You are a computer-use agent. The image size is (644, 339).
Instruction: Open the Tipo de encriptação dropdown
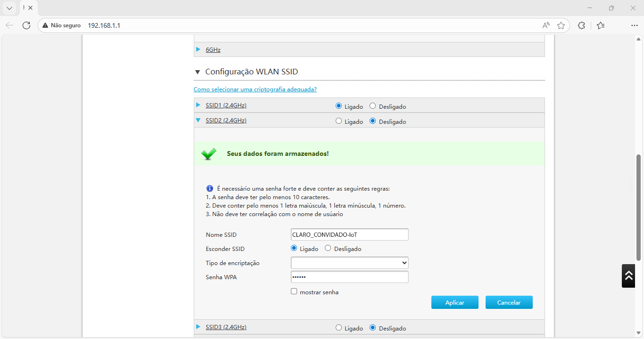tap(349, 263)
